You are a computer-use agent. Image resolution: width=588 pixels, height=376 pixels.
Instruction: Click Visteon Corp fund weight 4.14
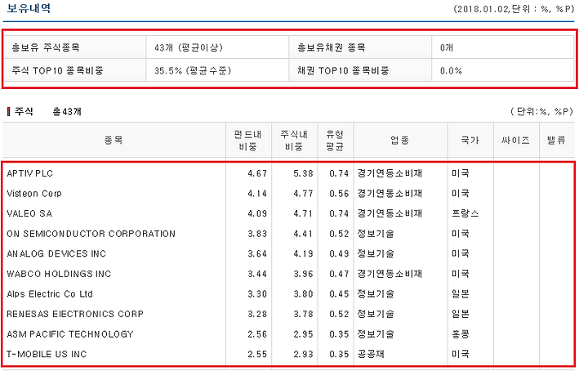click(x=257, y=194)
